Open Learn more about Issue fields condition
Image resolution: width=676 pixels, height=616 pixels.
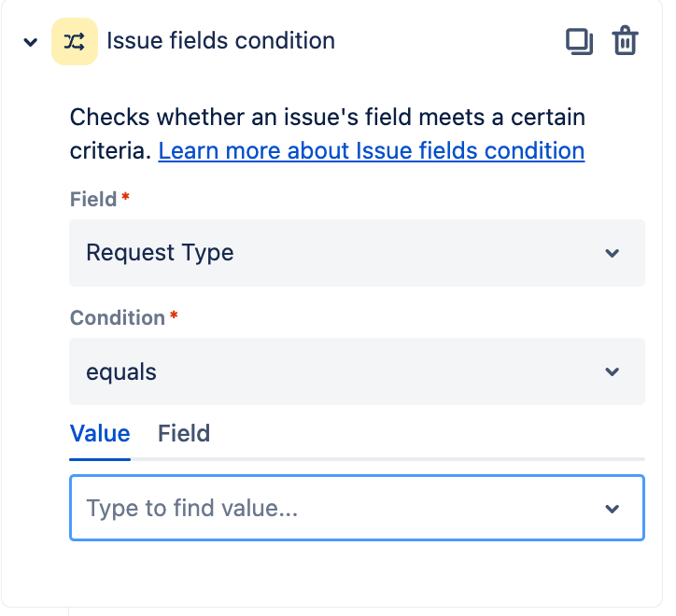click(371, 150)
